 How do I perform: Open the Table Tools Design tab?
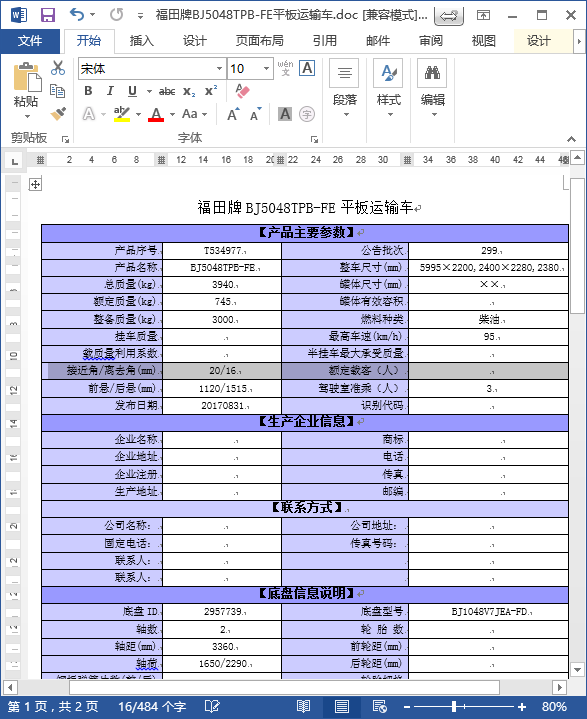(538, 41)
